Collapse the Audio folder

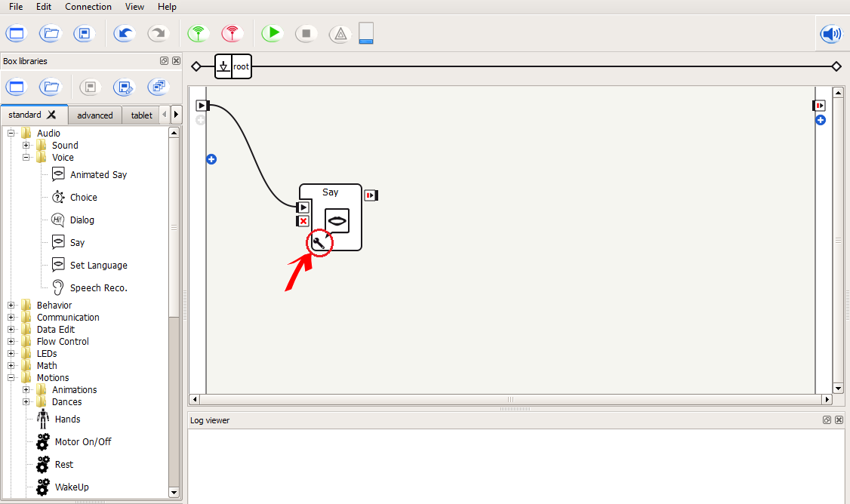[x=11, y=134]
